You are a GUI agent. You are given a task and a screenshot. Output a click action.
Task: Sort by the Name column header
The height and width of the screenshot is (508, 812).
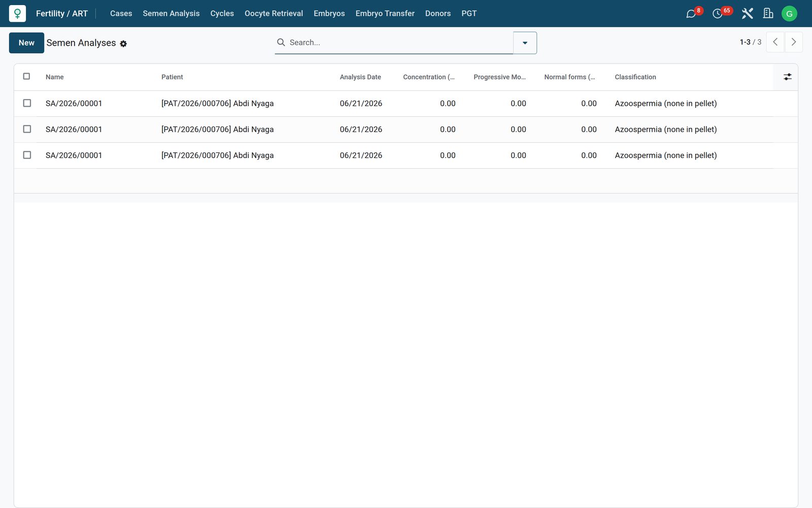[x=55, y=77]
